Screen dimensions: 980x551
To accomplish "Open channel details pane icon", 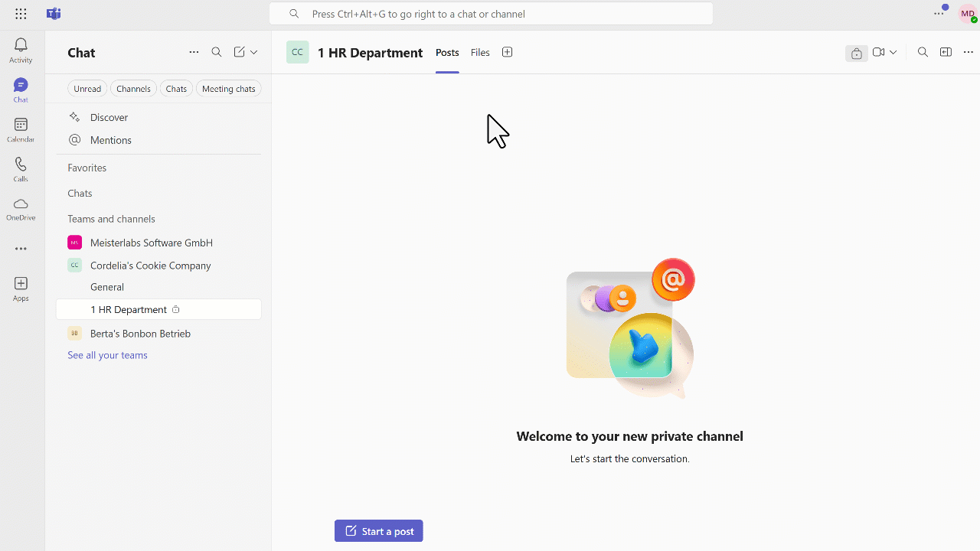I will pos(946,52).
